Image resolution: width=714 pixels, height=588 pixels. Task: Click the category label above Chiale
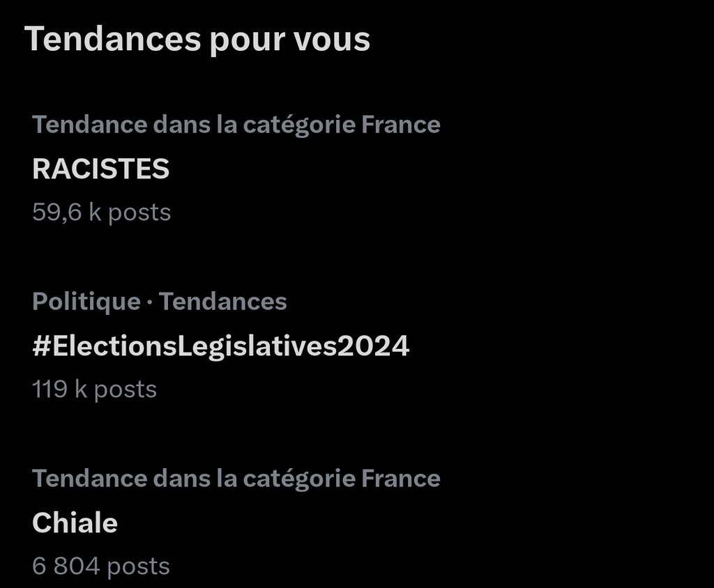[x=236, y=479]
